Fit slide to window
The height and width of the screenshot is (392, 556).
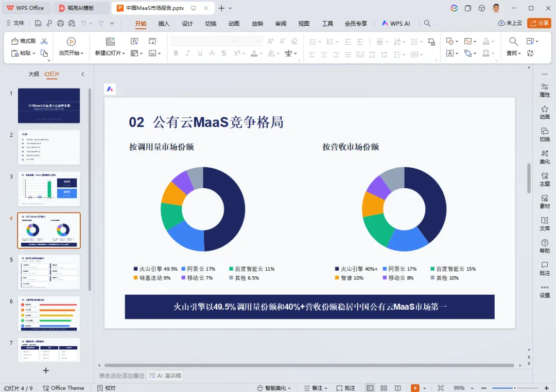click(x=440, y=388)
